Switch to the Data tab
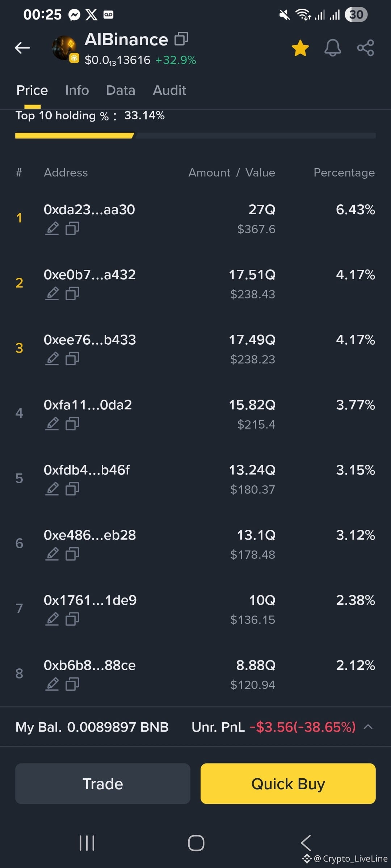Viewport: 391px width, 868px height. tap(121, 90)
